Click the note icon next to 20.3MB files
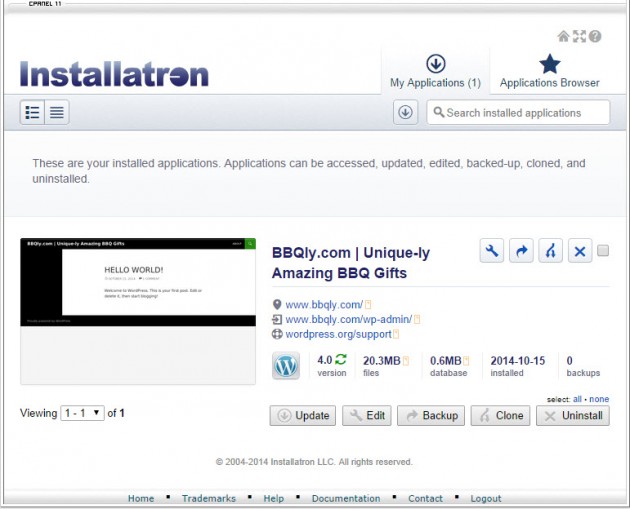 tap(406, 361)
